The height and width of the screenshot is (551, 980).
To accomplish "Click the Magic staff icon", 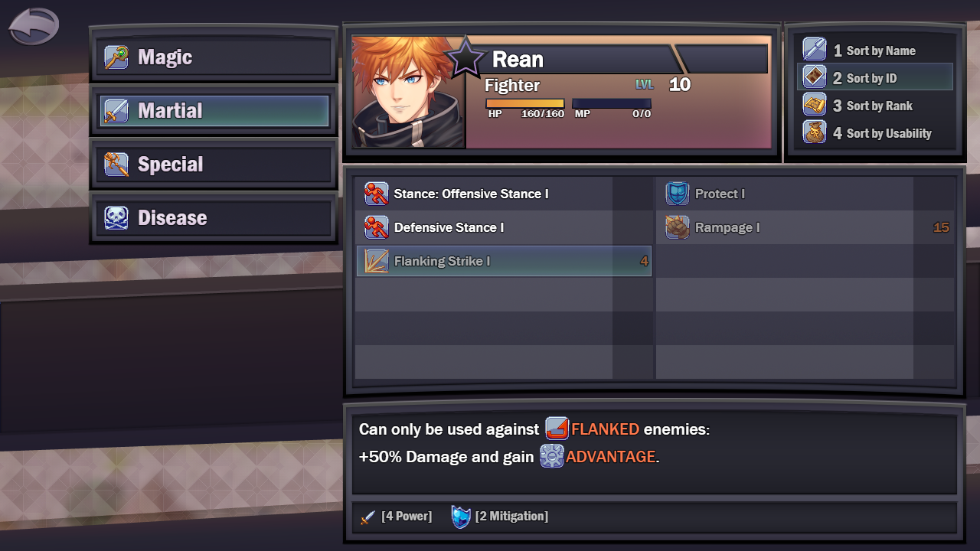I will [116, 57].
